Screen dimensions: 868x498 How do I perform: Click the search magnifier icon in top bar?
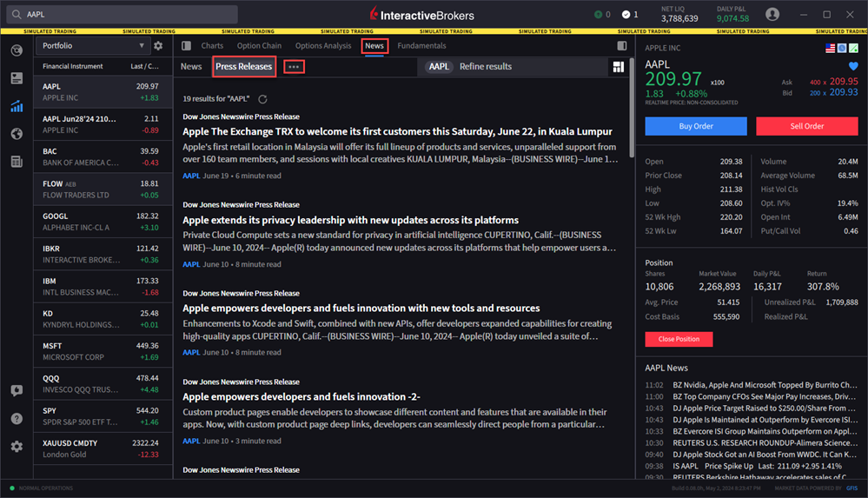(17, 15)
